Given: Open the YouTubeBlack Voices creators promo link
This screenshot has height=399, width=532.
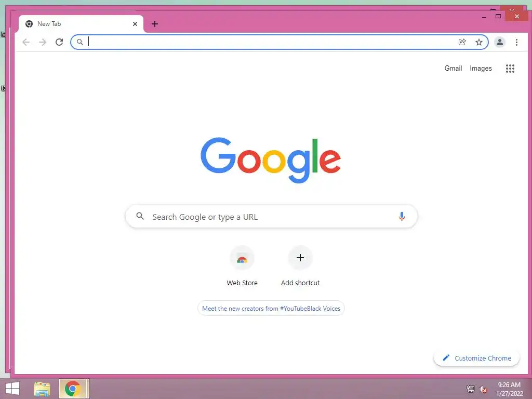Looking at the screenshot, I should click(271, 309).
